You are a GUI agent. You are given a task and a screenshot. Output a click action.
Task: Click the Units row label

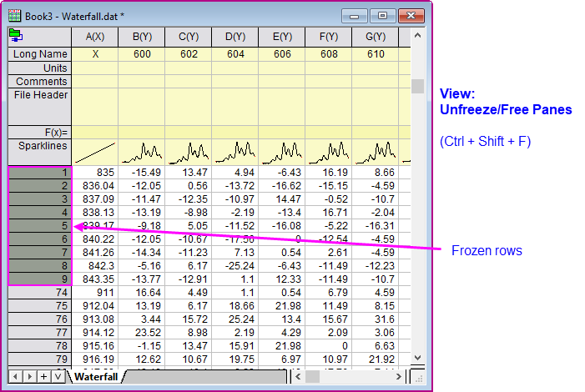coord(40,68)
